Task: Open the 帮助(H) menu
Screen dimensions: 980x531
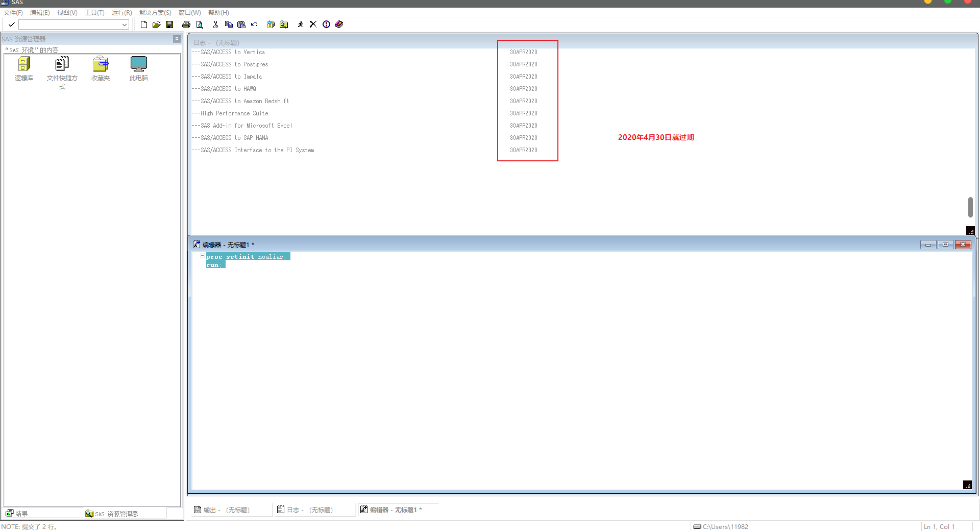Action: pyautogui.click(x=218, y=13)
